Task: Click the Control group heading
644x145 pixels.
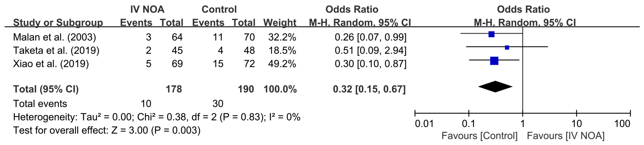Action: click(x=219, y=10)
